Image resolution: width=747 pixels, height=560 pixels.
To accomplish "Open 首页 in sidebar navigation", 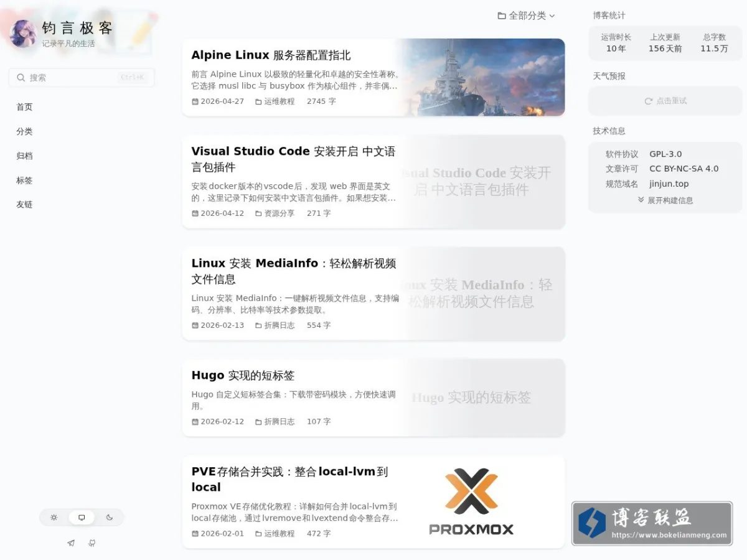I will pyautogui.click(x=24, y=107).
